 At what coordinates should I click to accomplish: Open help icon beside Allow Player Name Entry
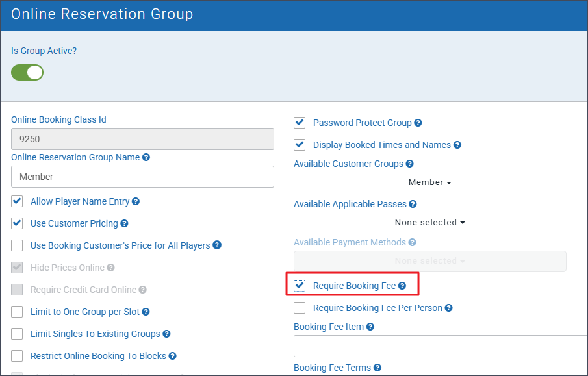pyautogui.click(x=136, y=202)
